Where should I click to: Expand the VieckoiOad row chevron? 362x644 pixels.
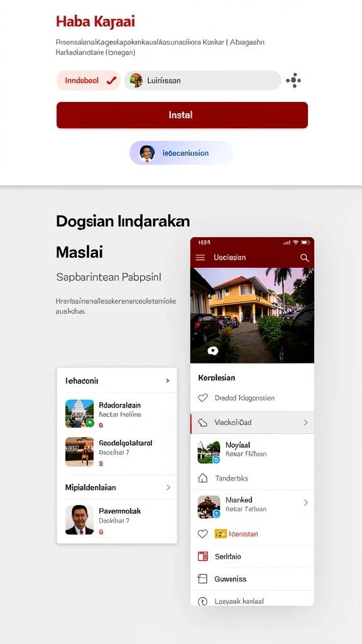pyautogui.click(x=305, y=422)
